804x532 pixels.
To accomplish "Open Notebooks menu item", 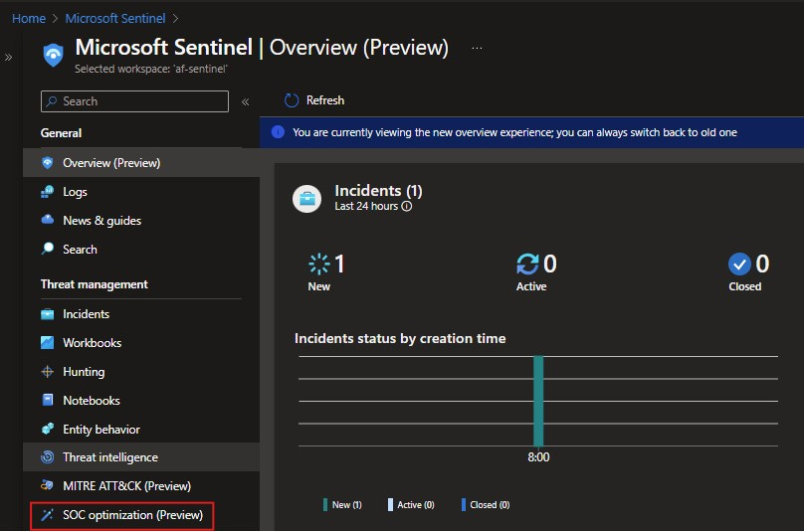I will [141, 401].
